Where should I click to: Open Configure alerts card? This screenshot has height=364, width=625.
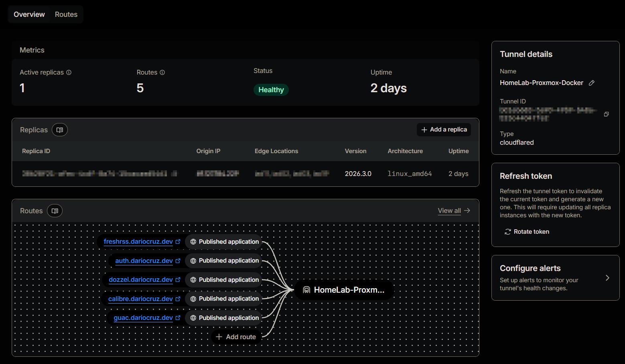point(555,278)
